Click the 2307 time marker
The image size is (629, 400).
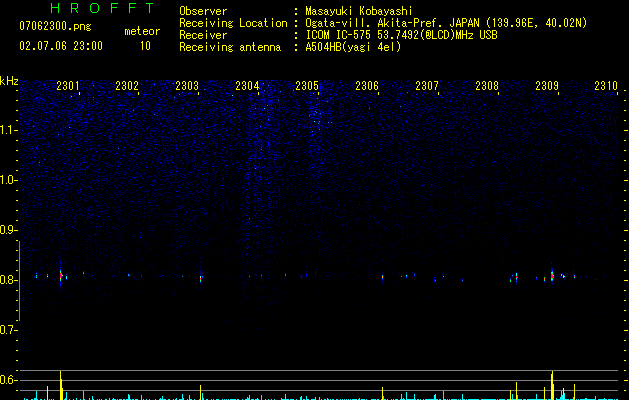(x=427, y=86)
